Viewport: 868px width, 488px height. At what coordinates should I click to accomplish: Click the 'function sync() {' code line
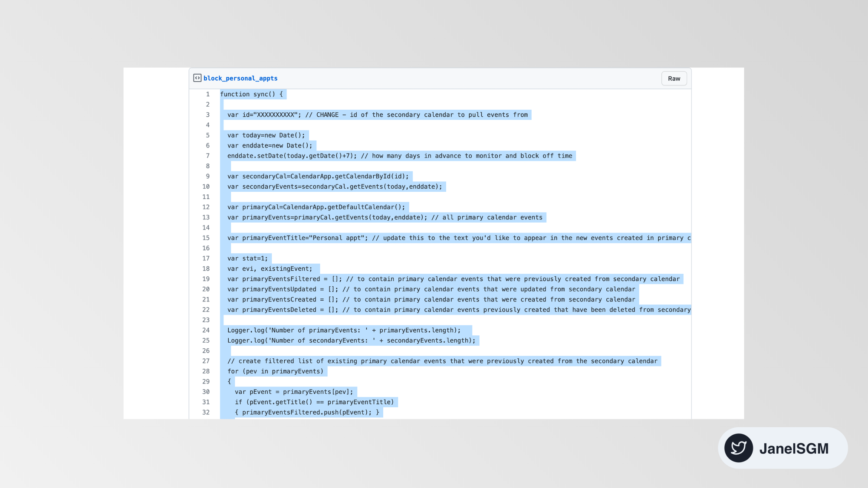pyautogui.click(x=251, y=94)
